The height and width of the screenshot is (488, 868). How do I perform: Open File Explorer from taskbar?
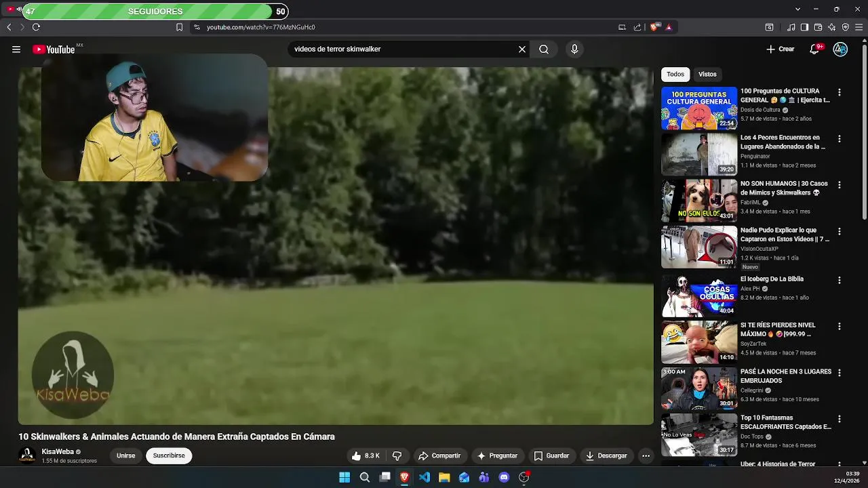444,477
